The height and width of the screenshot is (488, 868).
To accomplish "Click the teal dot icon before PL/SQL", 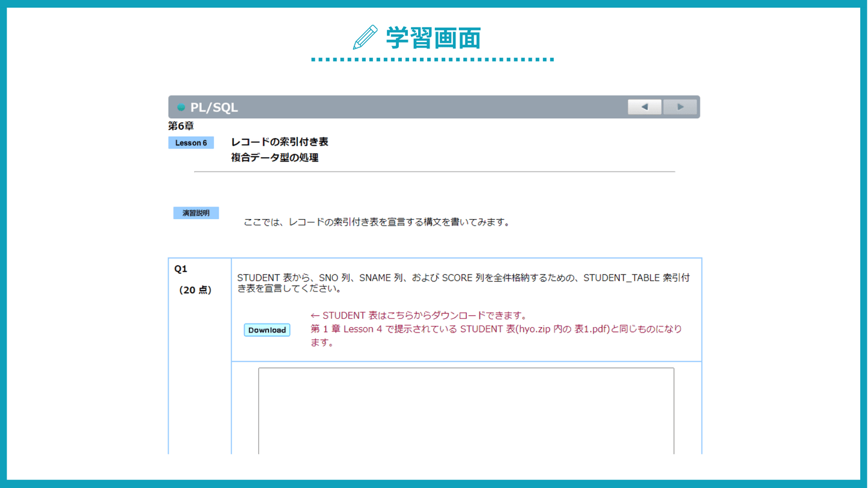I will point(181,107).
